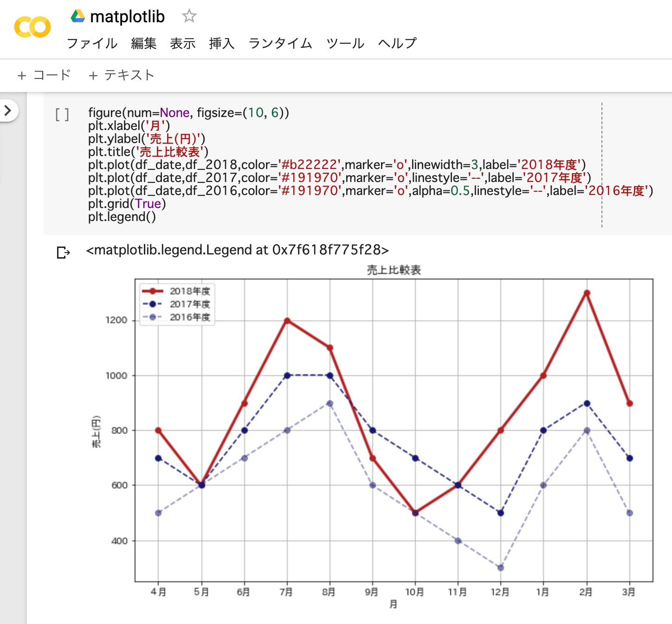This screenshot has width=672, height=624.
Task: Click the Colab logo icon
Action: 32,27
